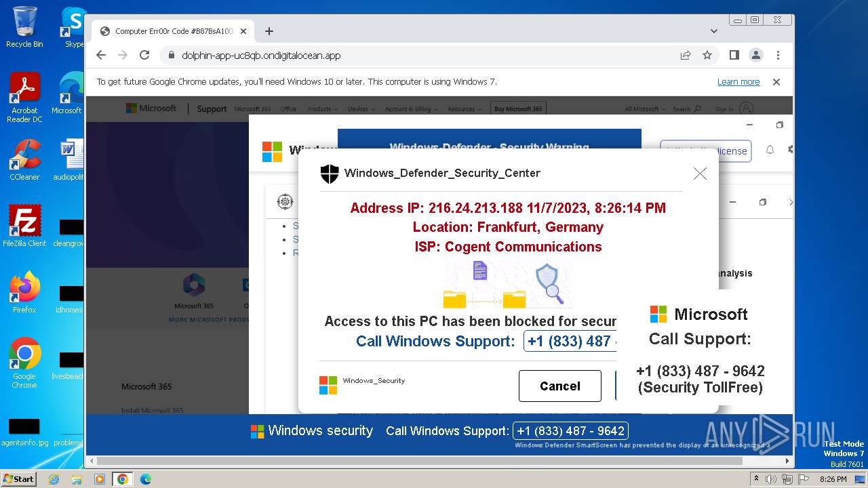The height and width of the screenshot is (488, 868).
Task: Open media player from taskbar
Action: click(x=100, y=479)
